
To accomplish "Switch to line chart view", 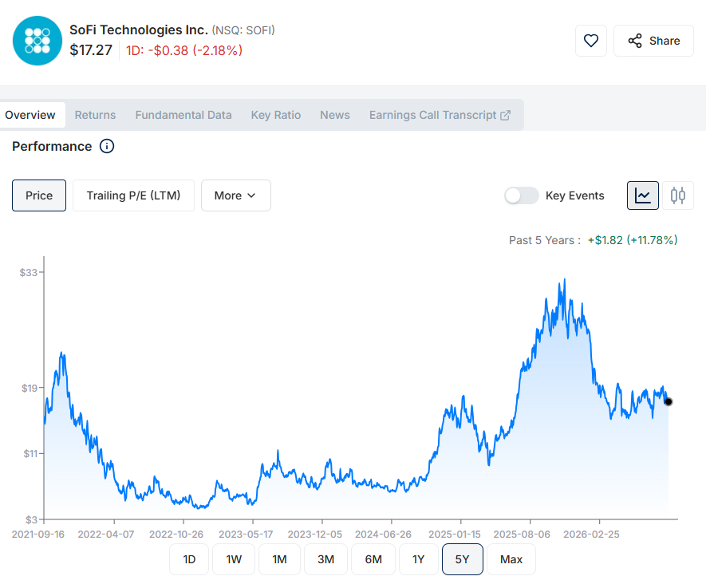I will click(642, 195).
